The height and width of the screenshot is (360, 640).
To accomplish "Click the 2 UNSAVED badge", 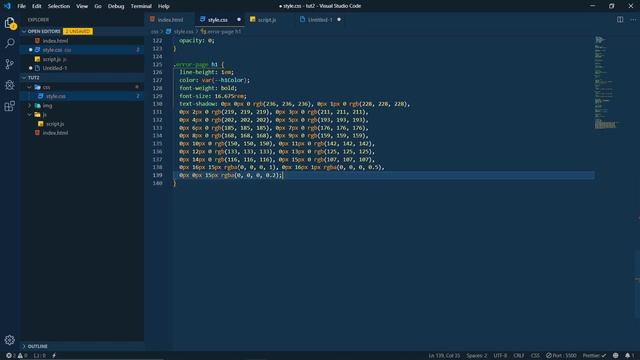I will pos(78,31).
